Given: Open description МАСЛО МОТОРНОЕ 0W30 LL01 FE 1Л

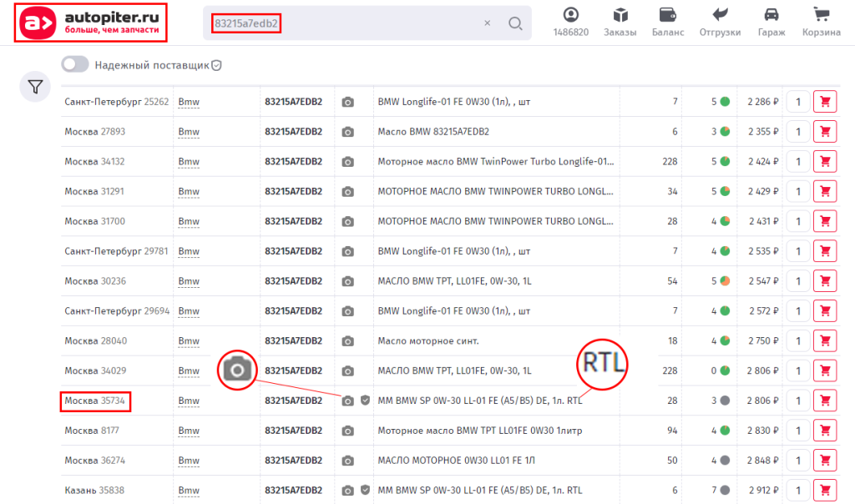Looking at the screenshot, I should point(457,461).
